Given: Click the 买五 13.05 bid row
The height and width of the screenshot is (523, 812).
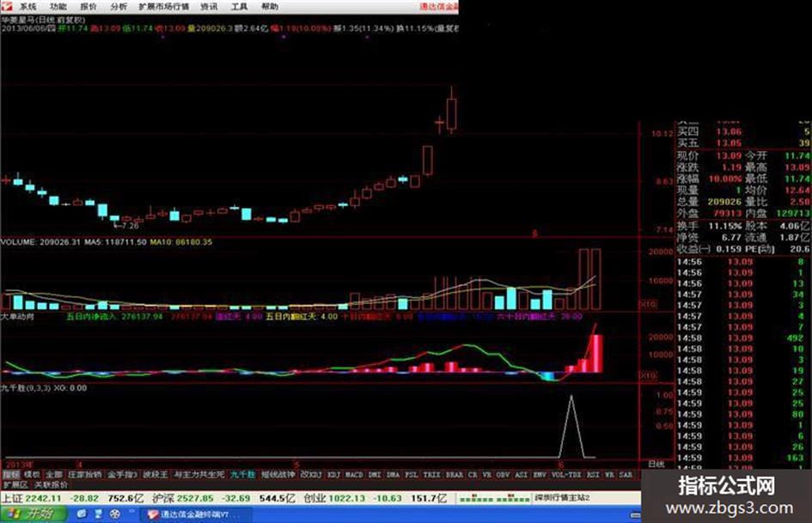Looking at the screenshot, I should (x=742, y=143).
